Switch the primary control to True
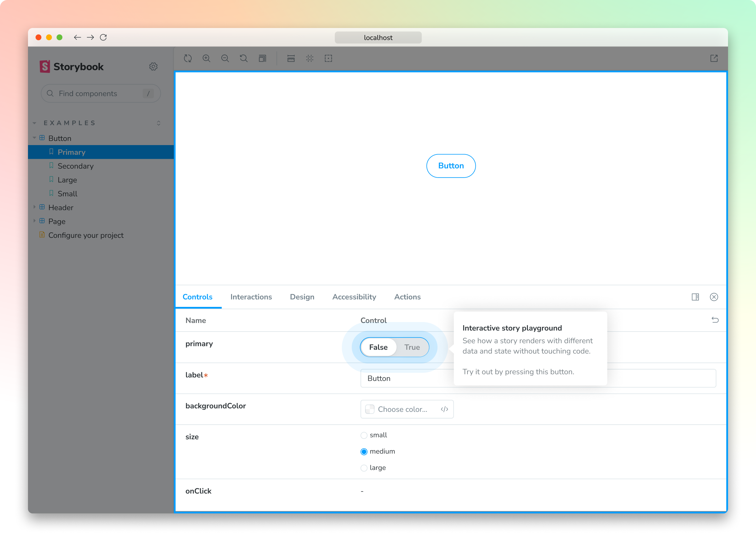756x542 pixels. (x=412, y=347)
